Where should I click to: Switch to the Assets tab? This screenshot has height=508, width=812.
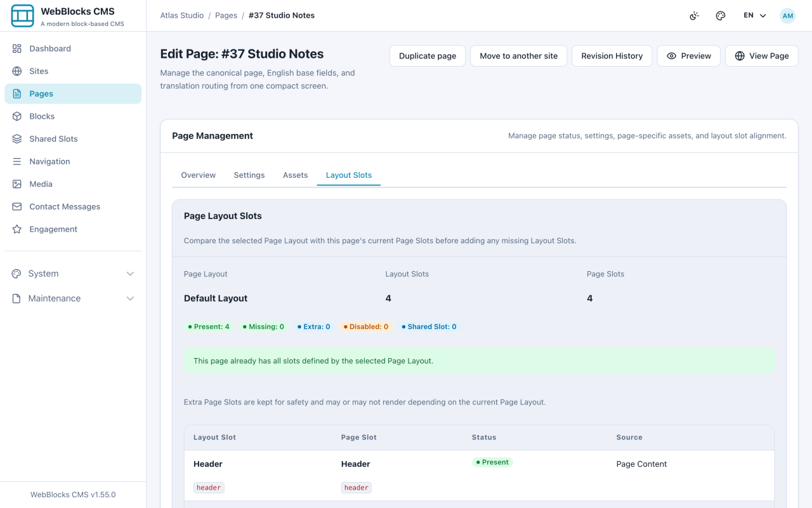(x=296, y=175)
